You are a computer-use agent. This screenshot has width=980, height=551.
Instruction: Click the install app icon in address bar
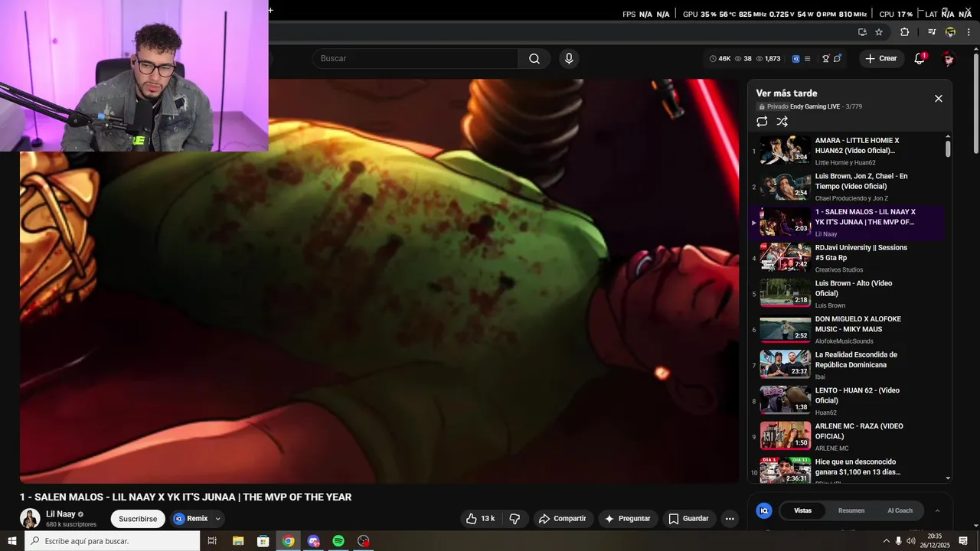click(x=862, y=32)
